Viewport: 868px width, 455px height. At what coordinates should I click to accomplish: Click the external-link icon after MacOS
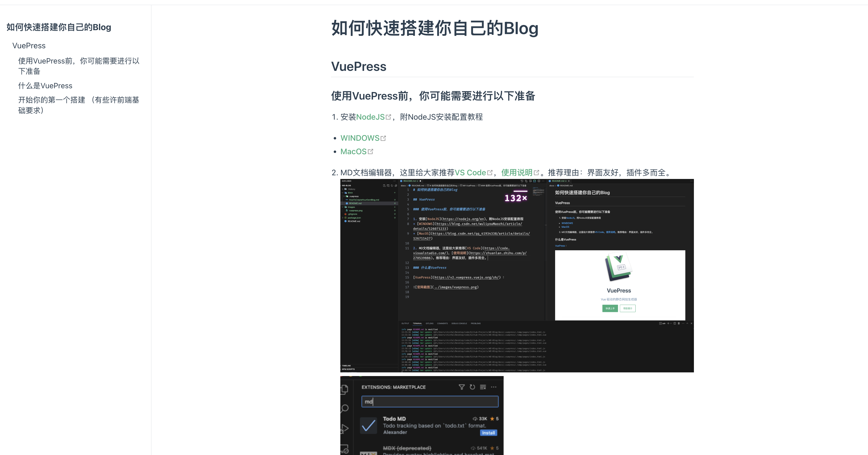[x=370, y=152]
